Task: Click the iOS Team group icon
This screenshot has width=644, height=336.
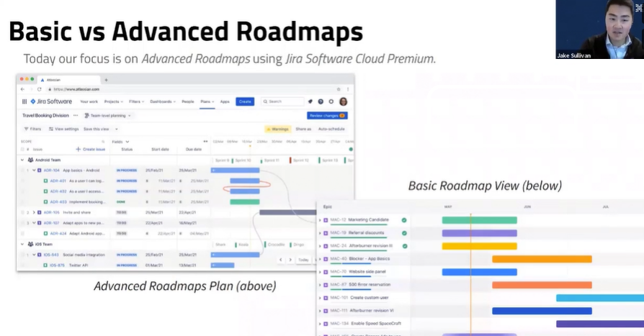Action: pos(30,244)
